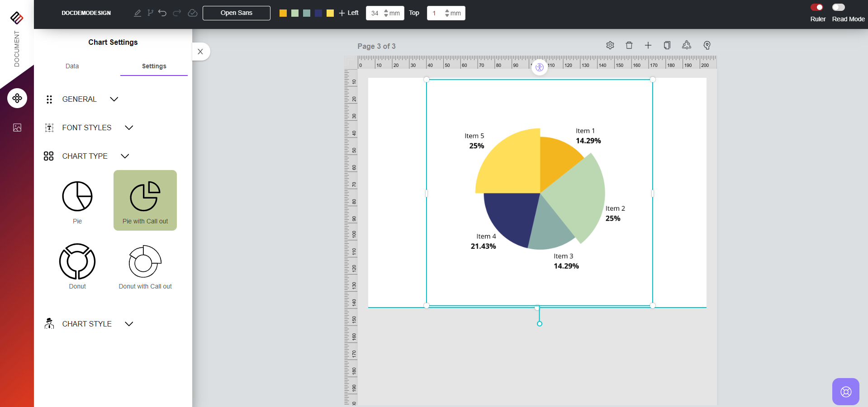Viewport: 868px width, 407px height.
Task: Click the lightbulb head icon above the page
Action: pos(707,45)
